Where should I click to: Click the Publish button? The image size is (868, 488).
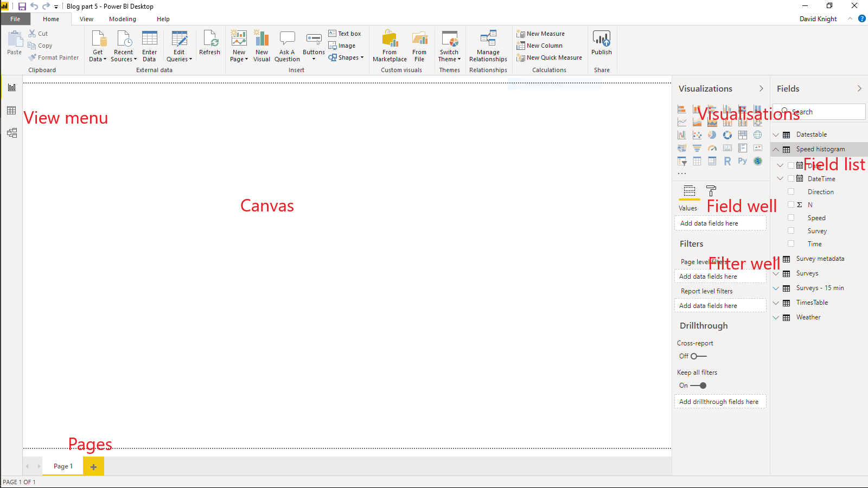(602, 43)
